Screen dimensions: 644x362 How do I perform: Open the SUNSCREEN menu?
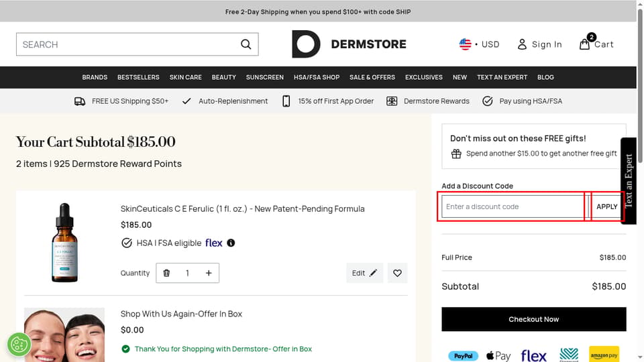coord(265,77)
